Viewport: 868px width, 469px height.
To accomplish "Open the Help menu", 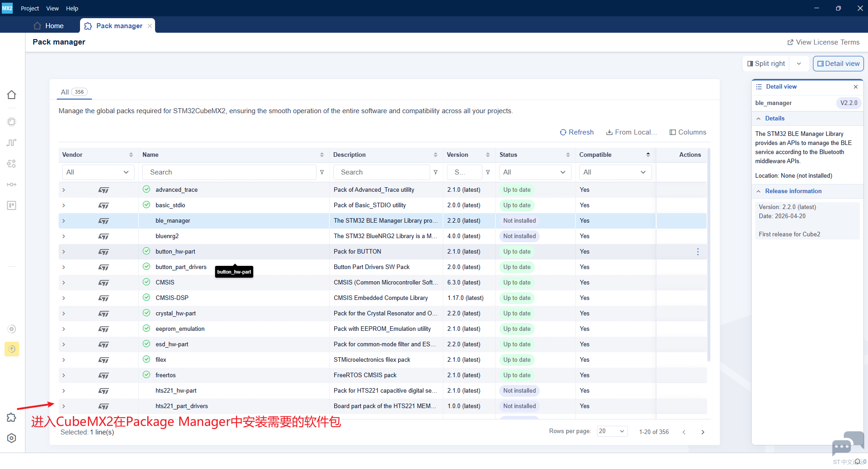I will 72,8.
